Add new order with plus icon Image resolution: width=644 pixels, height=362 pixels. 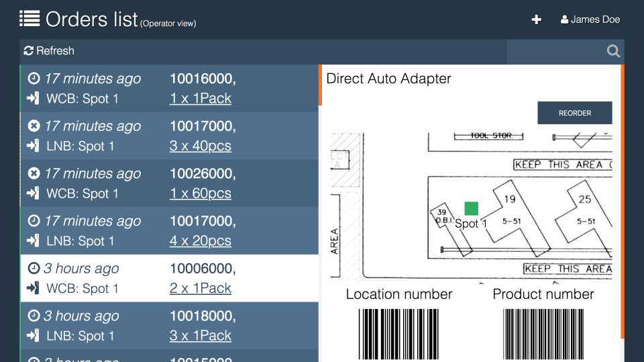(x=536, y=19)
